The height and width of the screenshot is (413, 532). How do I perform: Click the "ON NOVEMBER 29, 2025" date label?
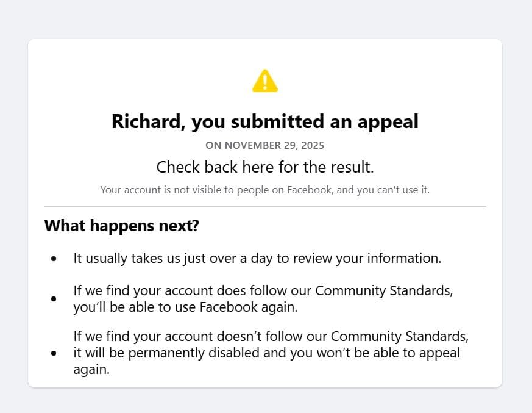pyautogui.click(x=265, y=145)
